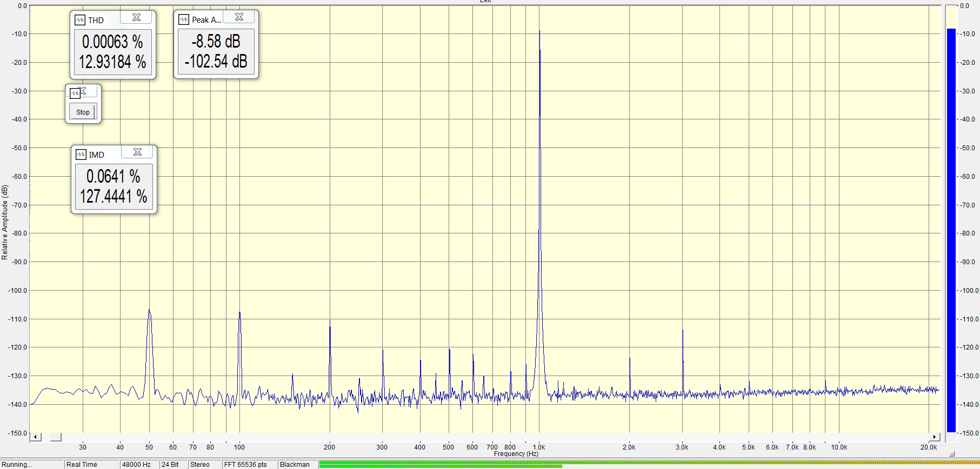Click the THD value "12.93184 %"
This screenshot has width=980, height=469.
coord(112,62)
